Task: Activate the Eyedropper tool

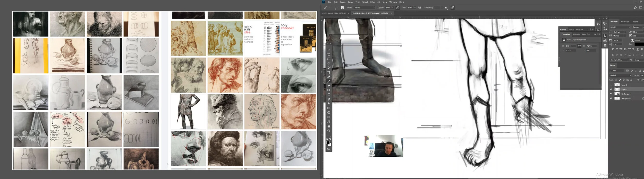Action: [329, 77]
